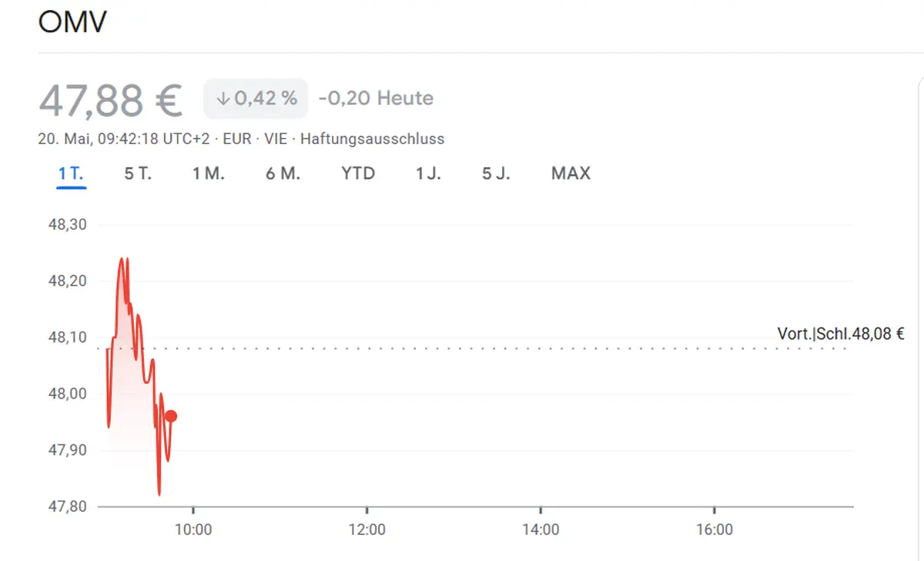Viewport: 924px width, 561px height.
Task: Click the down arrow percent change badge
Action: (x=256, y=99)
